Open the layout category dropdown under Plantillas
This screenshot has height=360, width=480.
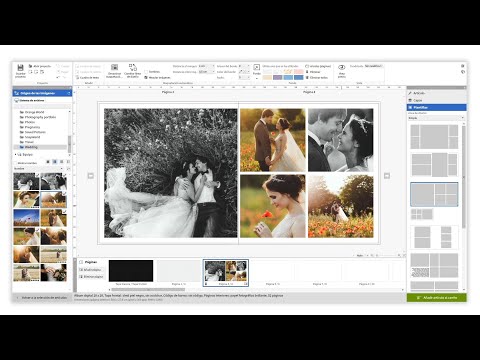point(436,118)
